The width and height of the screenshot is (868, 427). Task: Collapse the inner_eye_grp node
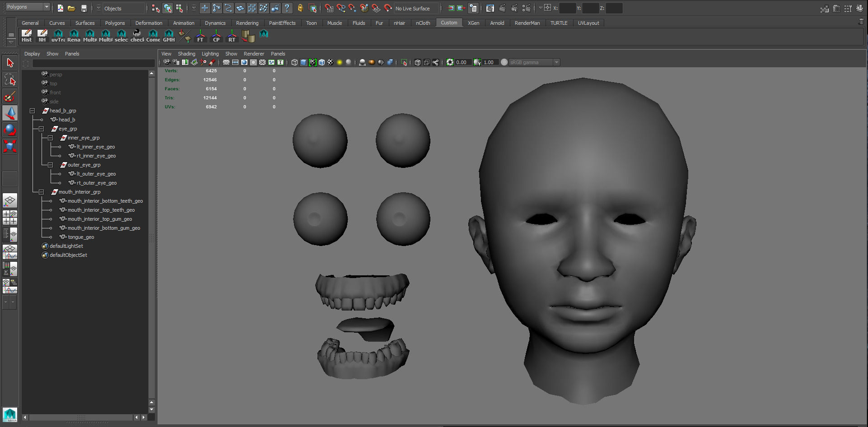point(50,138)
